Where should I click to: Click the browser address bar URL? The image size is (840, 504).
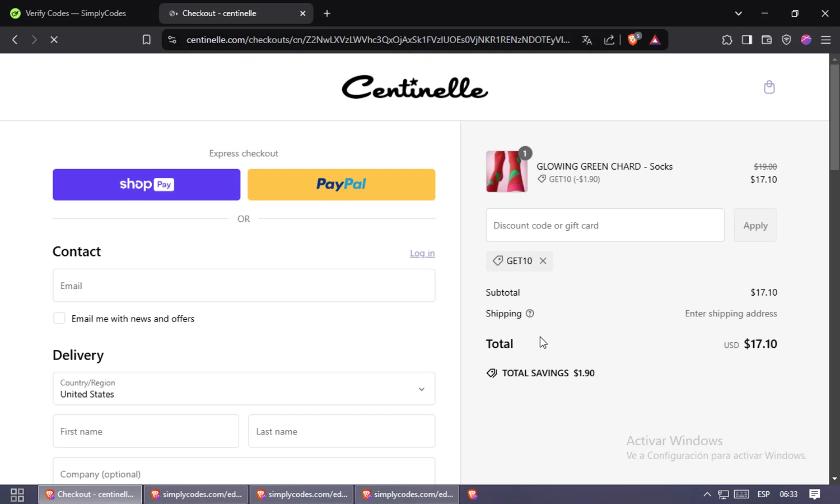[x=378, y=40]
